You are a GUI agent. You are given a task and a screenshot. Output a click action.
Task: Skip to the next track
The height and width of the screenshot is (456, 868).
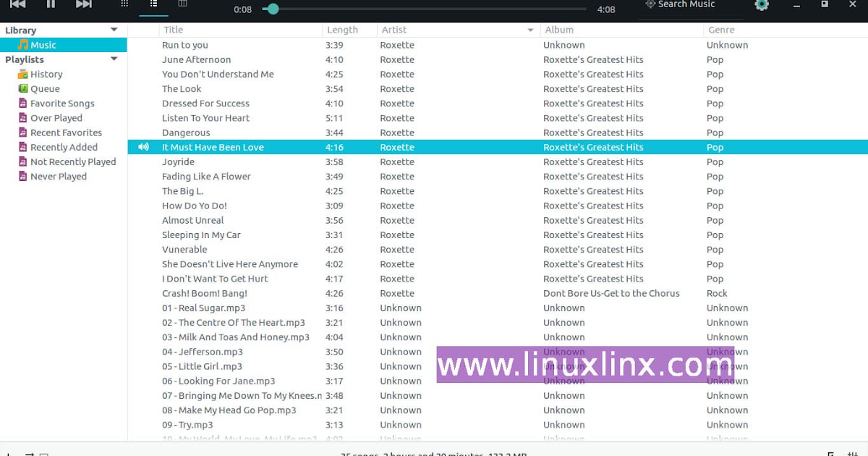(82, 4)
